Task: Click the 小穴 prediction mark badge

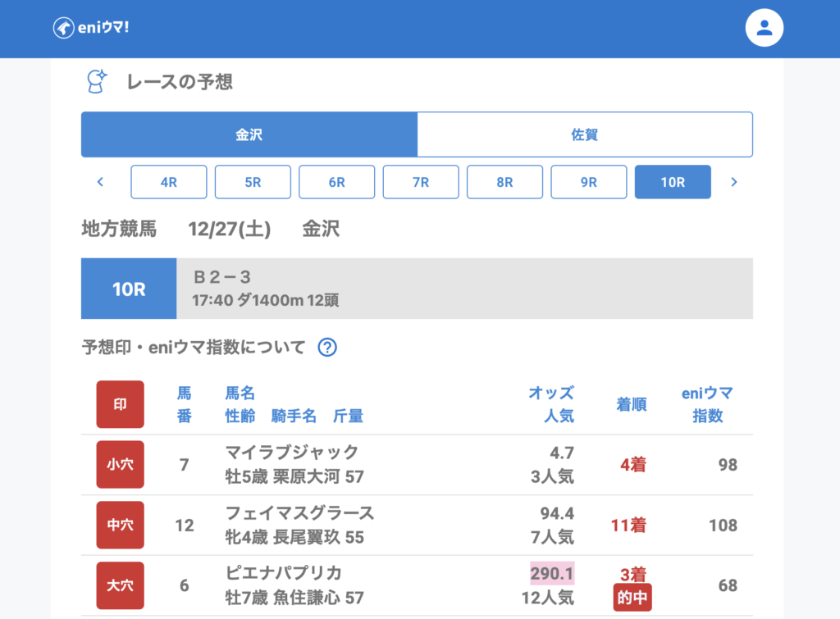Action: 120,465
